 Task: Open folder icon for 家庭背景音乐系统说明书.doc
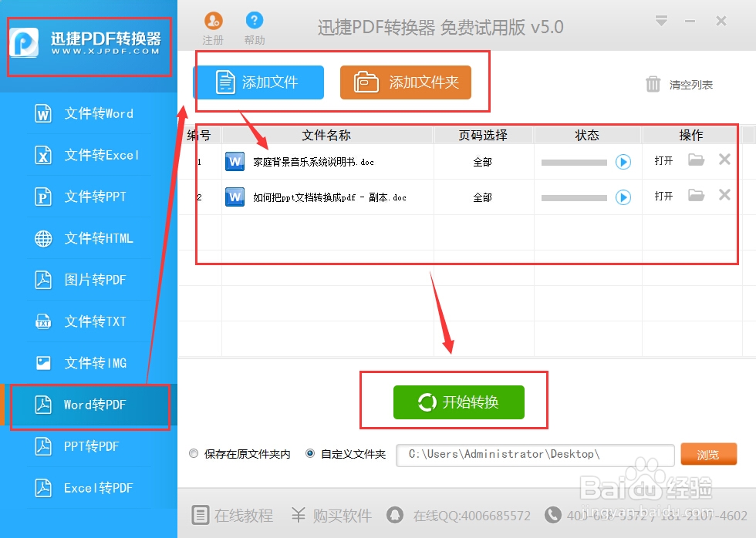coord(696,160)
